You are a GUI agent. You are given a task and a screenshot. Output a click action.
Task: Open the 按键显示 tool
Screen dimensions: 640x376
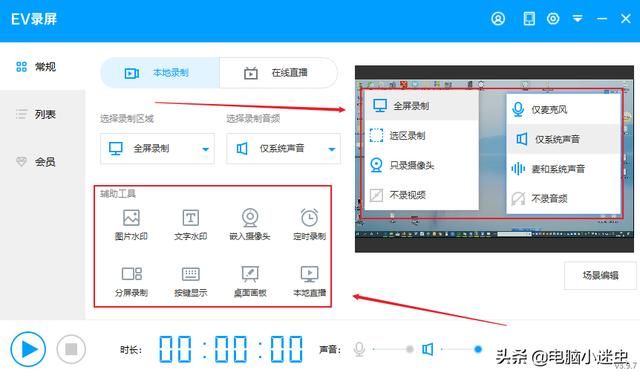[191, 281]
